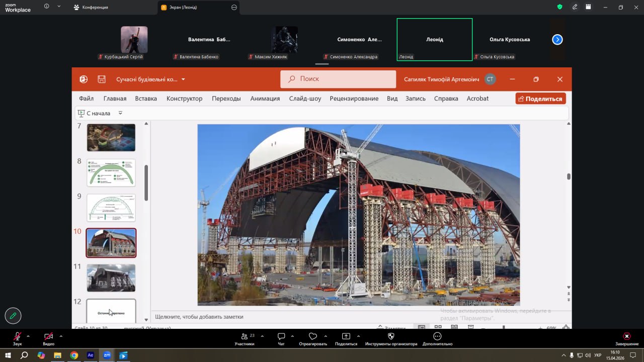The image size is (644, 362).
Task: Click the Отреагировать reactions icon
Action: tap(312, 336)
